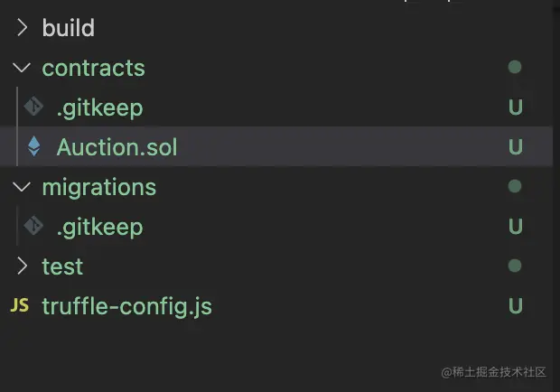Select .gitkeep inside the contracts folder

click(99, 107)
